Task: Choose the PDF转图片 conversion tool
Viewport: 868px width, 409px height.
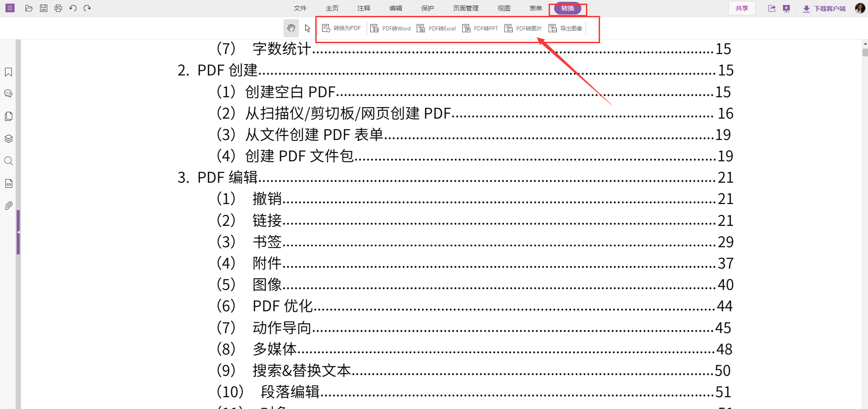Action: (523, 28)
